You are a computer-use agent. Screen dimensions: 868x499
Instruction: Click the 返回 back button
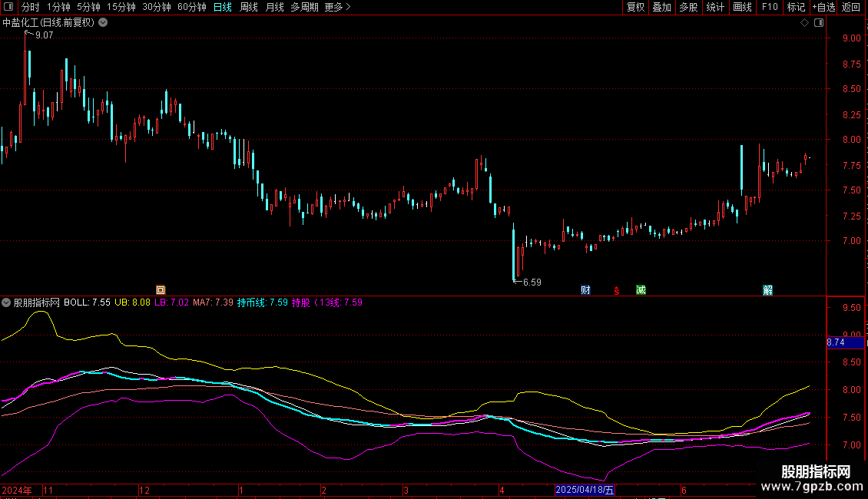point(851,7)
